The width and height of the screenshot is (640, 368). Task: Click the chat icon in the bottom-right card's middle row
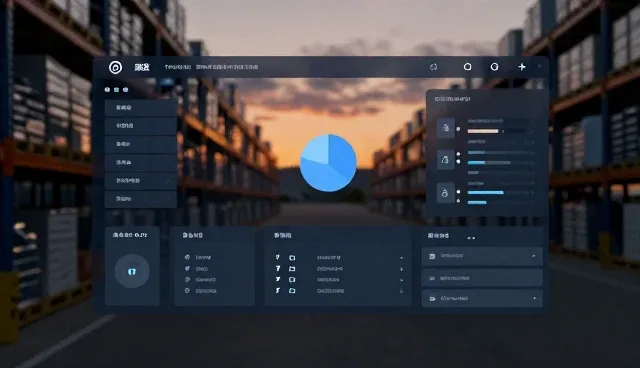432,278
